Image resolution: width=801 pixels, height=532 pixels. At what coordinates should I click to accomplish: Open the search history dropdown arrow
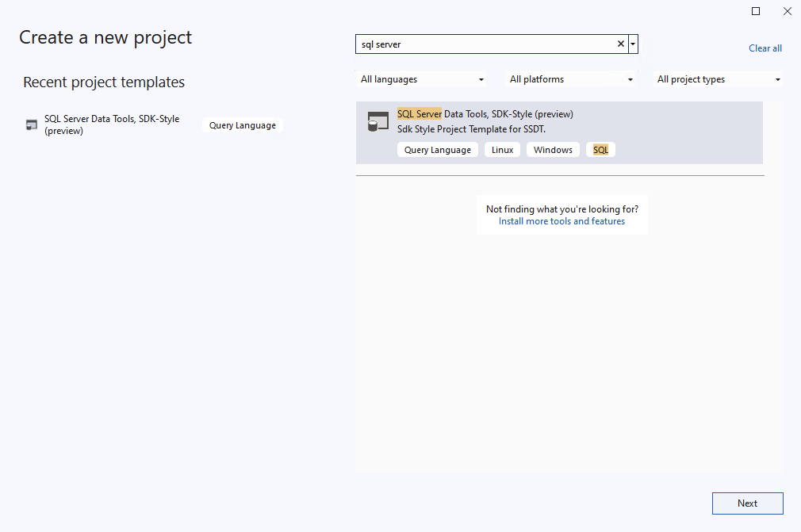tap(632, 44)
